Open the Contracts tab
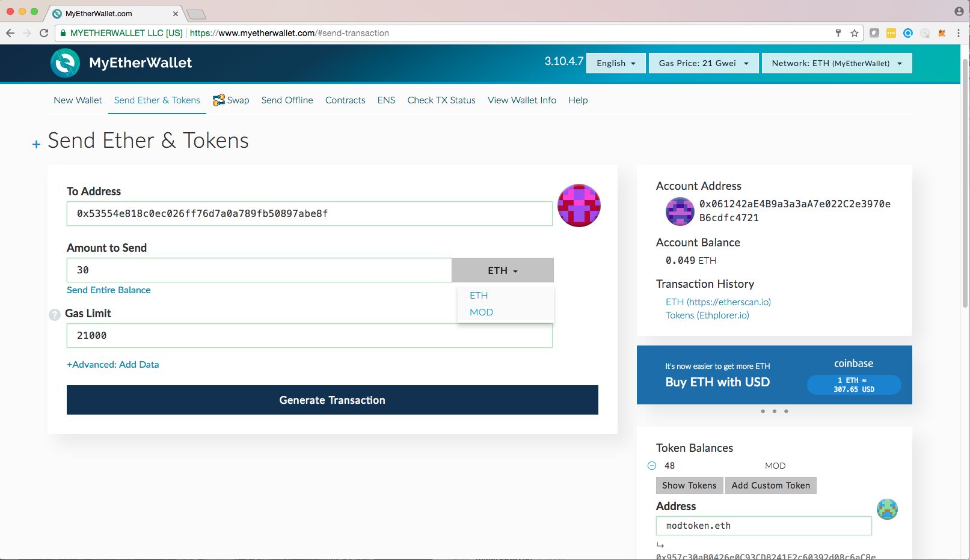Screen dimensions: 970x560 pos(345,100)
